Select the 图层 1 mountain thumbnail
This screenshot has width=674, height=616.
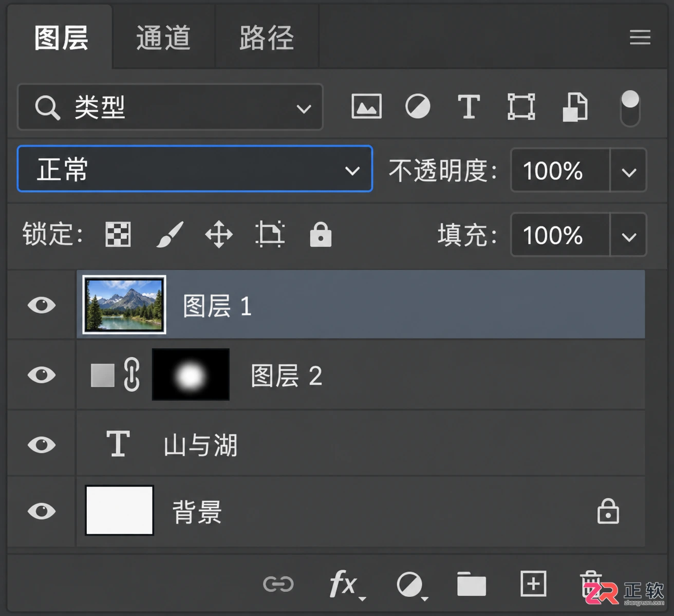pyautogui.click(x=124, y=305)
